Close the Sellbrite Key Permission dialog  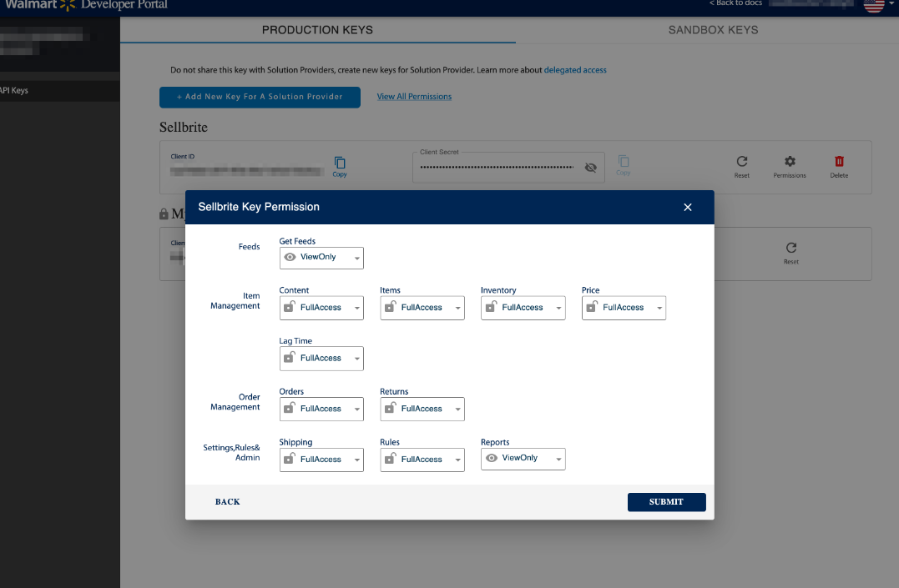pyautogui.click(x=688, y=208)
